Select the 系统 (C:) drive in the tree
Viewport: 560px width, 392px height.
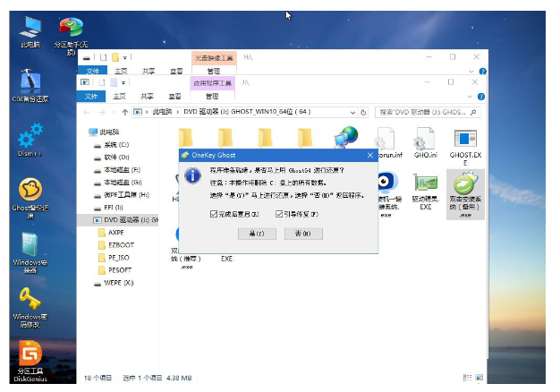tap(115, 144)
